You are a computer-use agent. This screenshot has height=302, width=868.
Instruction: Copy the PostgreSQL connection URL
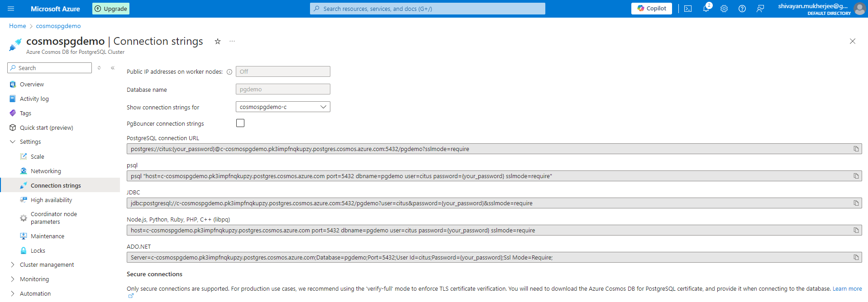[x=856, y=149]
